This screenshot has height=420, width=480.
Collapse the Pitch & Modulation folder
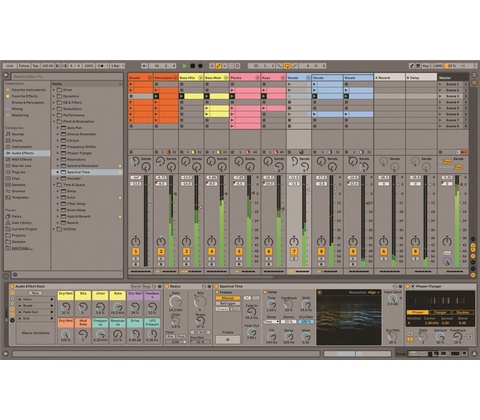coord(54,122)
